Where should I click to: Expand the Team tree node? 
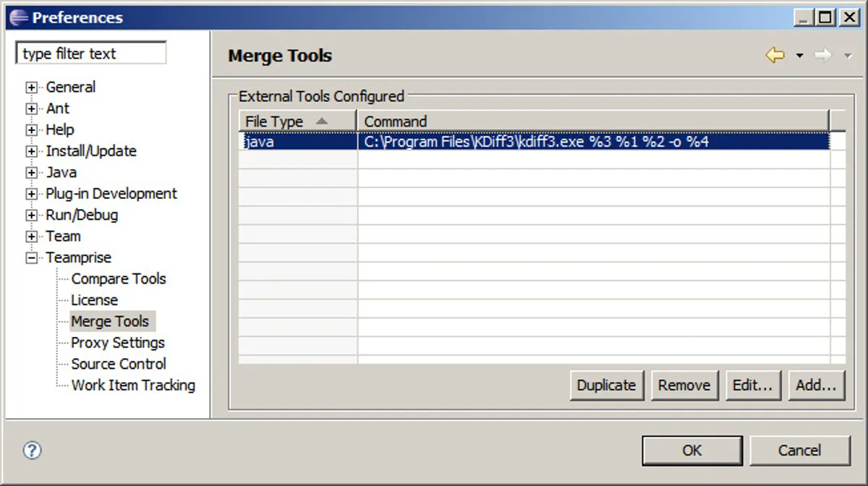tap(31, 236)
